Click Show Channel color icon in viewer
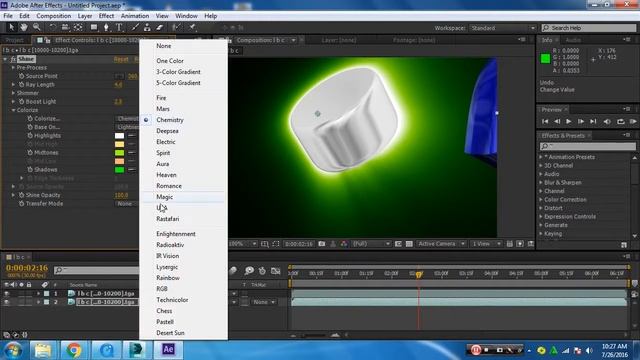Screen dimensions: 640x360 point(344,244)
